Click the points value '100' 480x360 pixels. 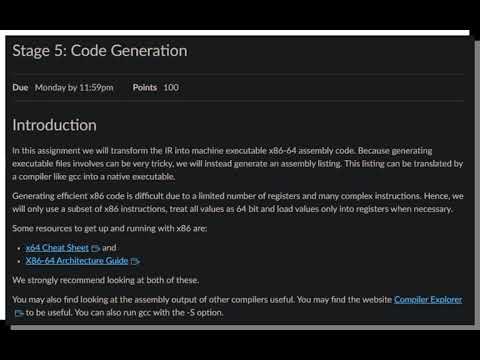(x=171, y=87)
